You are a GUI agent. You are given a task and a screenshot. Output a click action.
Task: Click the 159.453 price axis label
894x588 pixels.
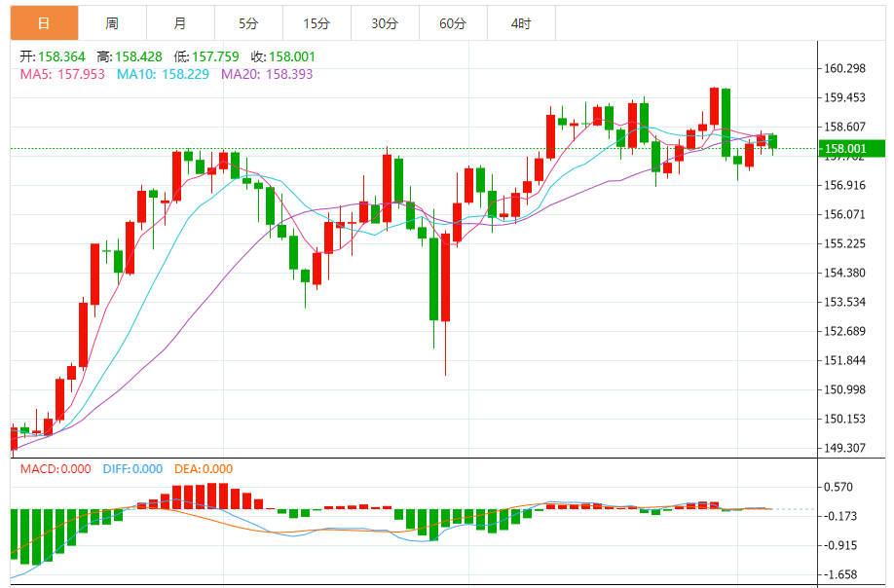845,97
